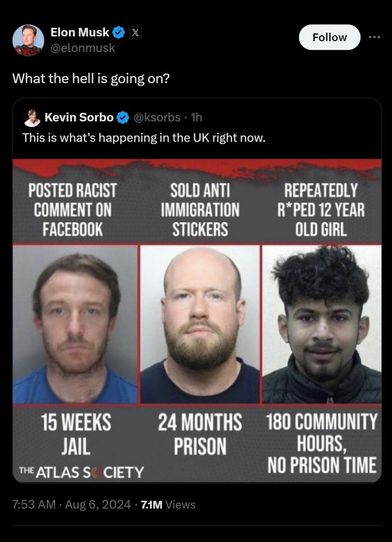Click the @ksorbs handle
This screenshot has width=392, height=542.
[157, 117]
